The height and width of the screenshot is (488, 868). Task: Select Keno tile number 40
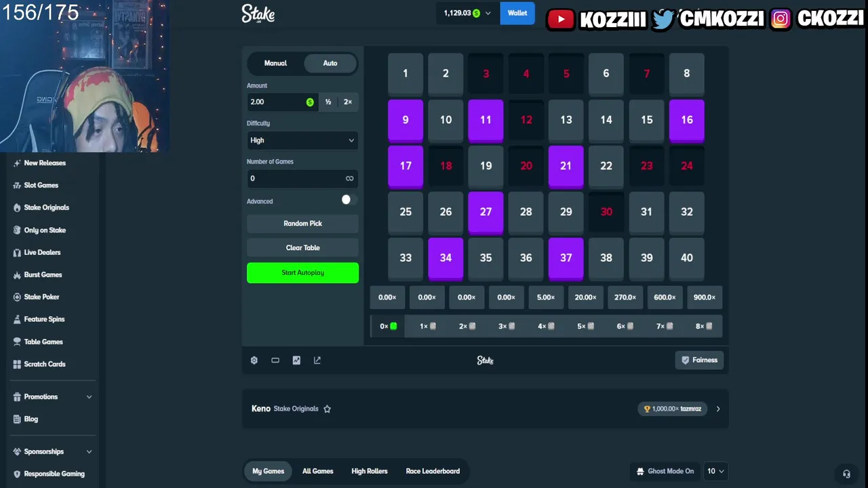click(x=686, y=258)
